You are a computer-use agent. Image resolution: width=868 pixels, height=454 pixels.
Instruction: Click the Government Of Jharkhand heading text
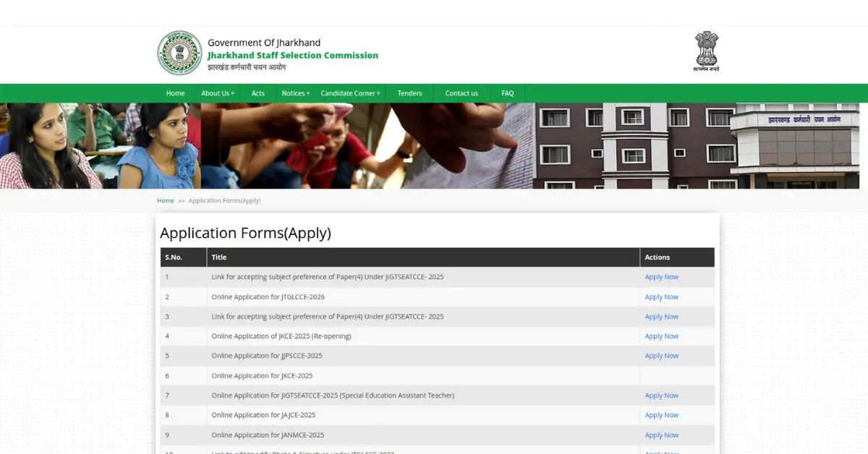click(264, 43)
